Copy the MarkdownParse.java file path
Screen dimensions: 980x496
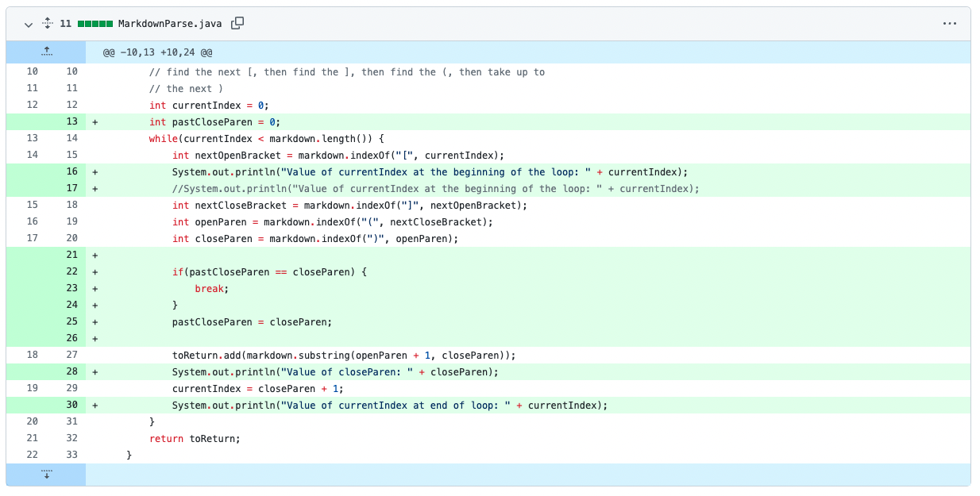click(237, 24)
